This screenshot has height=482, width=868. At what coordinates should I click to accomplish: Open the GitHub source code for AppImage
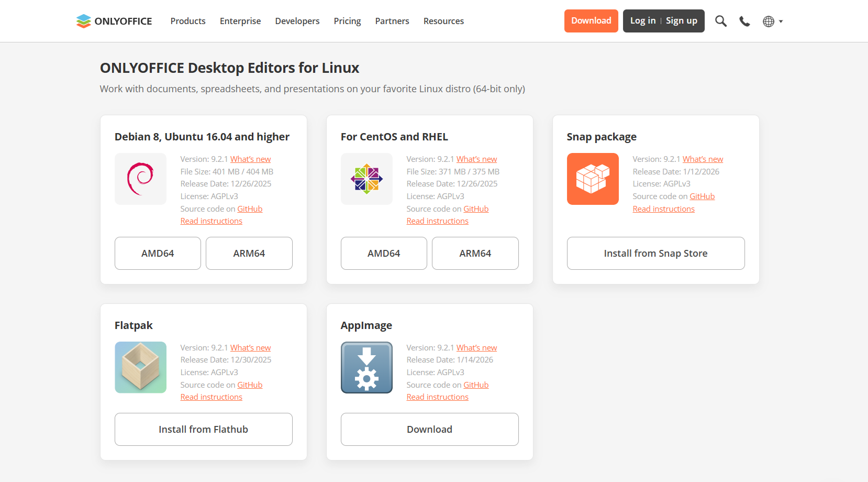click(x=476, y=385)
